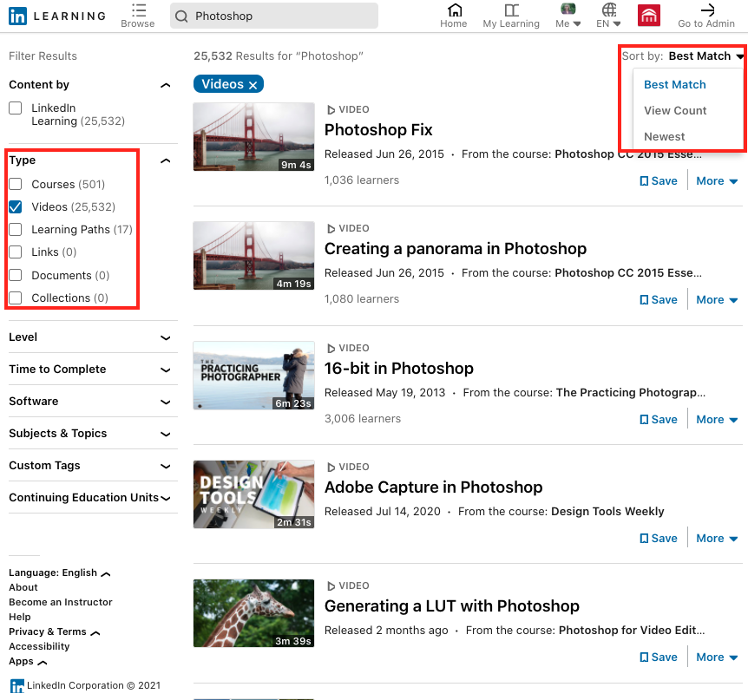Toggle the LinkedIn Learning content checkbox
Image resolution: width=748 pixels, height=700 pixels.
tap(16, 108)
